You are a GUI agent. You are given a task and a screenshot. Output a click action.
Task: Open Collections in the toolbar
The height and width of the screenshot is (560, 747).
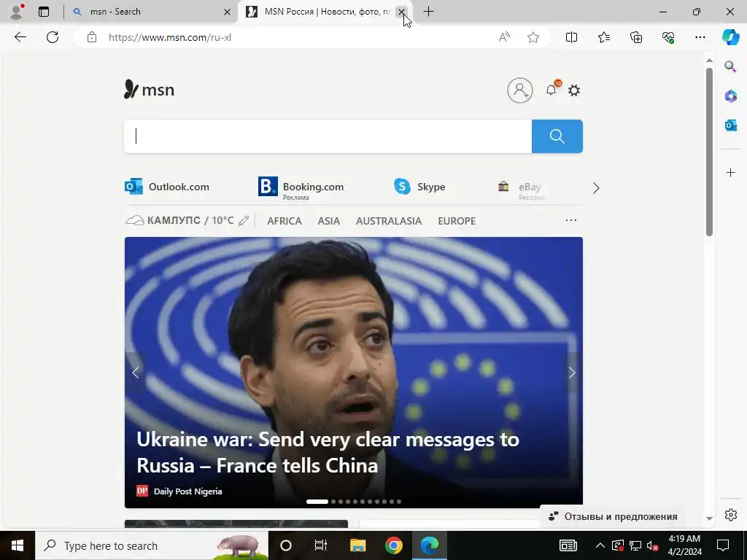(x=636, y=37)
